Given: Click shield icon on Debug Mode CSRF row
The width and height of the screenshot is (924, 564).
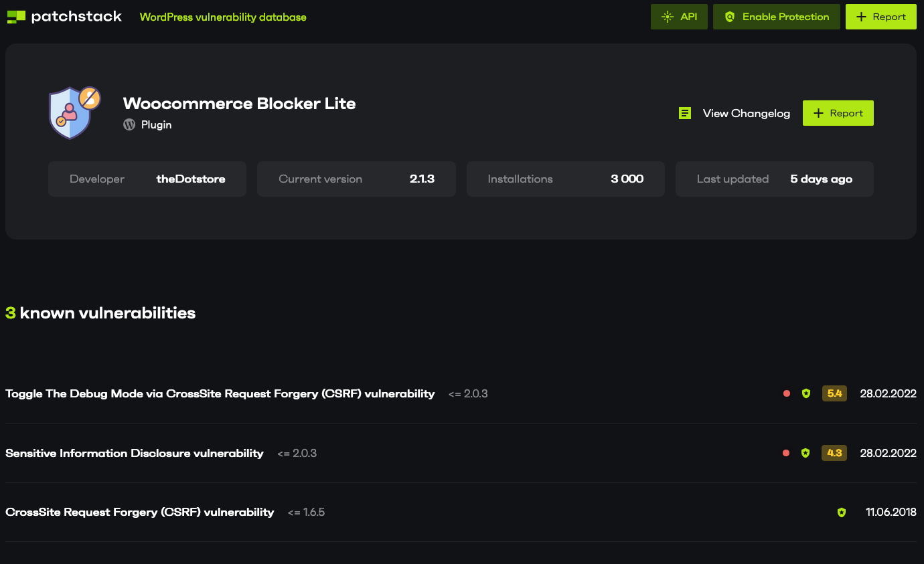Looking at the screenshot, I should click(x=806, y=393).
